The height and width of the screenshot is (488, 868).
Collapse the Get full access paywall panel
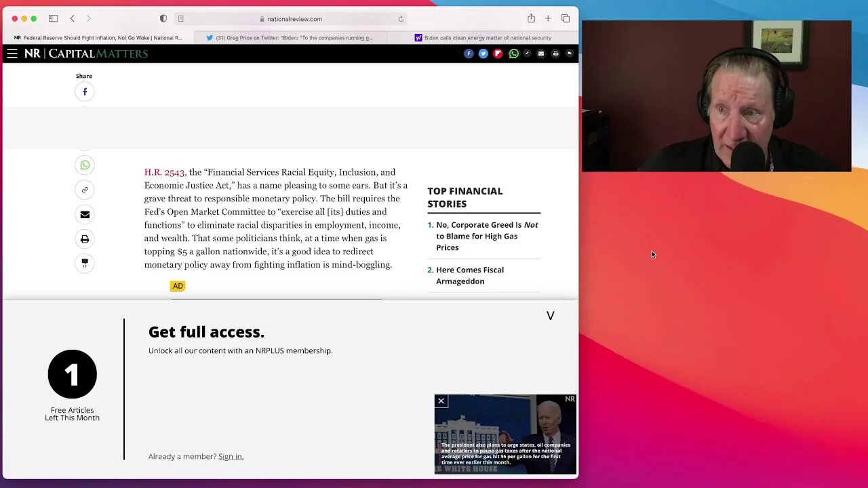[551, 316]
